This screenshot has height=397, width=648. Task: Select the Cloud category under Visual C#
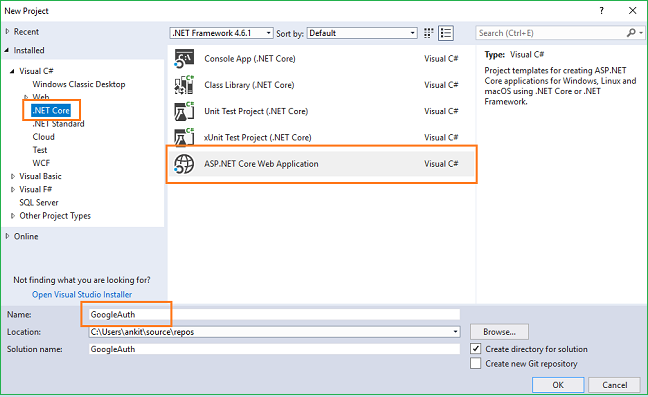[43, 137]
